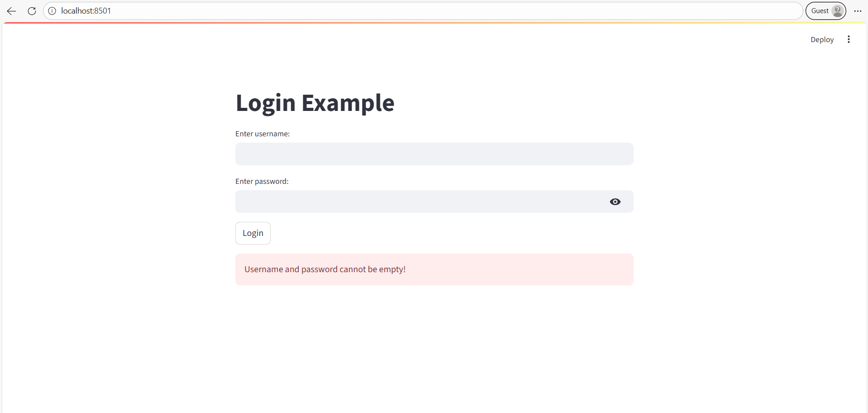
Task: Open the Streamlit app options menu
Action: [849, 39]
